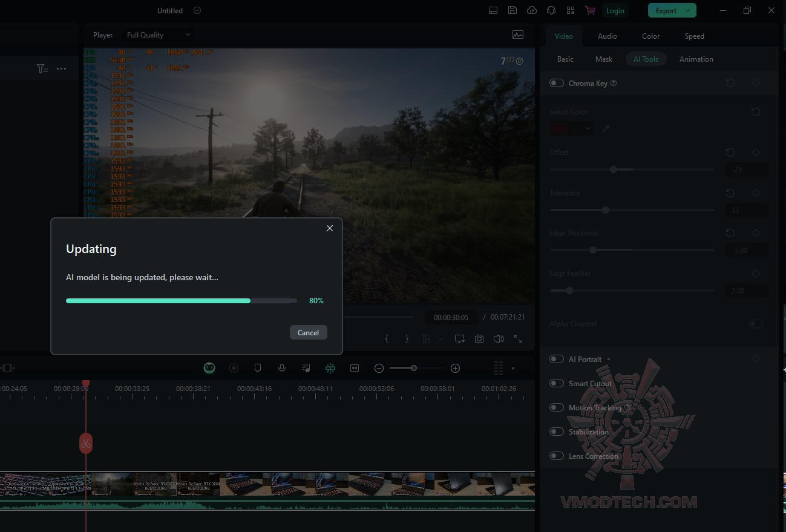Zoom out the timeline with minus icon
The height and width of the screenshot is (532, 786).
click(379, 368)
